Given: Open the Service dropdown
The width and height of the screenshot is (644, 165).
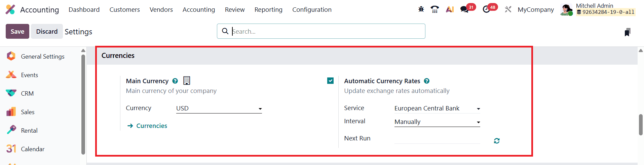Looking at the screenshot, I should click(437, 108).
